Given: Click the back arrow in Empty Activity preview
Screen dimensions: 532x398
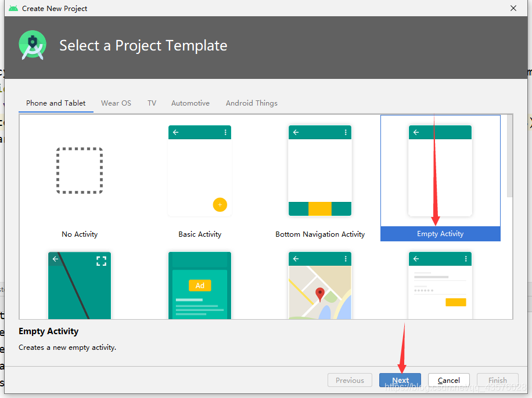Looking at the screenshot, I should (x=416, y=132).
